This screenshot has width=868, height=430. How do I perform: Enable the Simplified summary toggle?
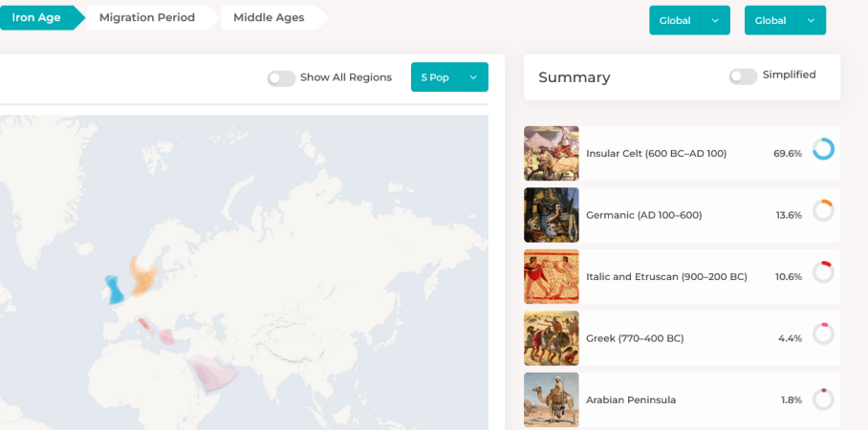coord(743,76)
